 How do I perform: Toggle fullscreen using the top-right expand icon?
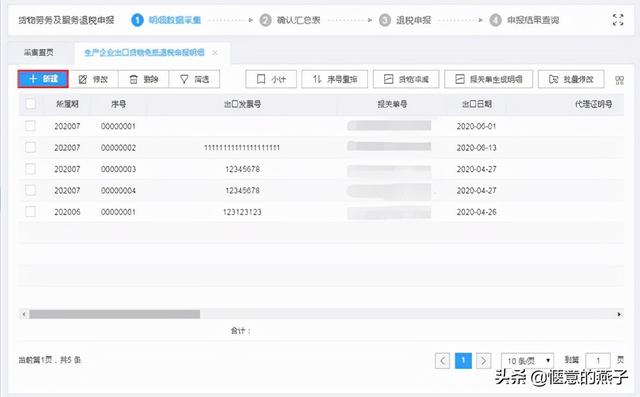pos(618,20)
